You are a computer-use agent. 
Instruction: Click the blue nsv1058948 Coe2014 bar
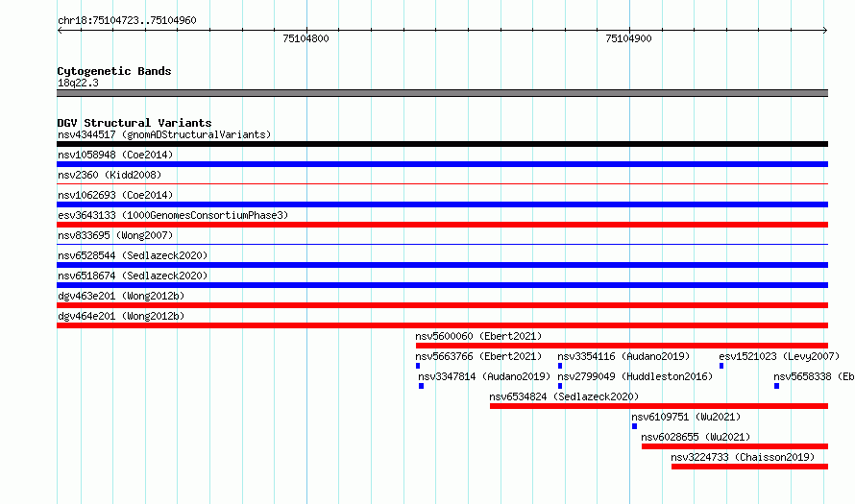click(442, 164)
